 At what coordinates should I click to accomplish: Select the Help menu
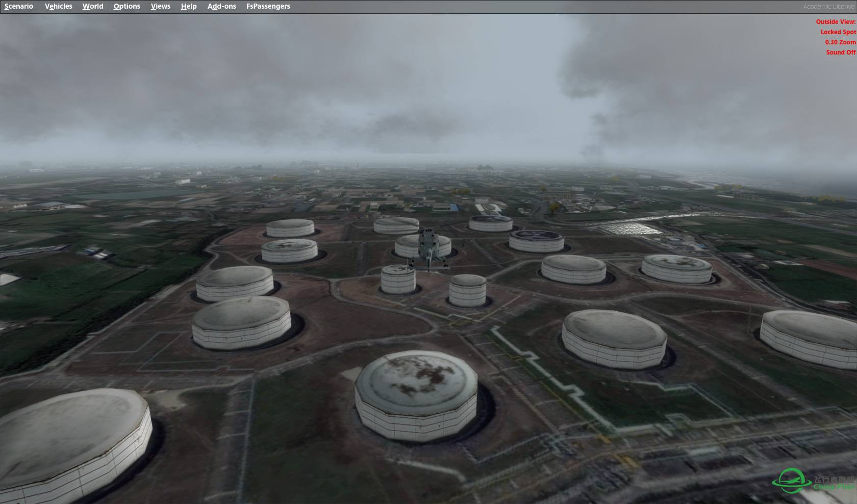click(x=188, y=6)
